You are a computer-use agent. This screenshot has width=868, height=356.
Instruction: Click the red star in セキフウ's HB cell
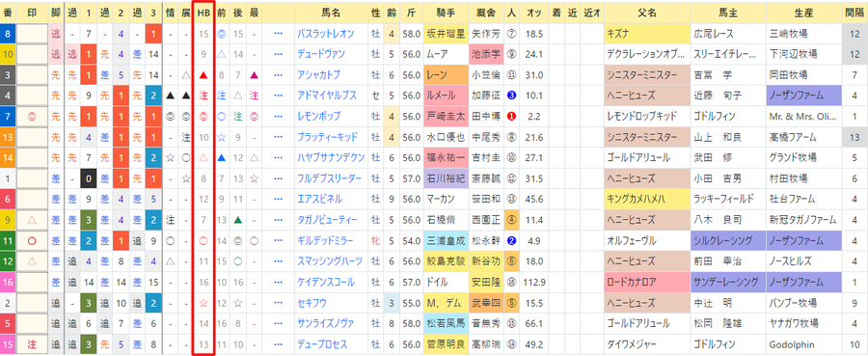[203, 303]
